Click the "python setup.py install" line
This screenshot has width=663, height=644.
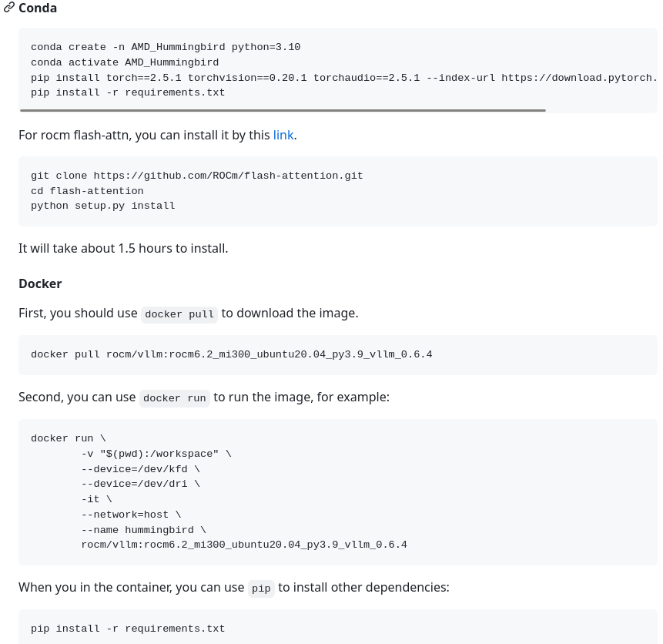103,206
